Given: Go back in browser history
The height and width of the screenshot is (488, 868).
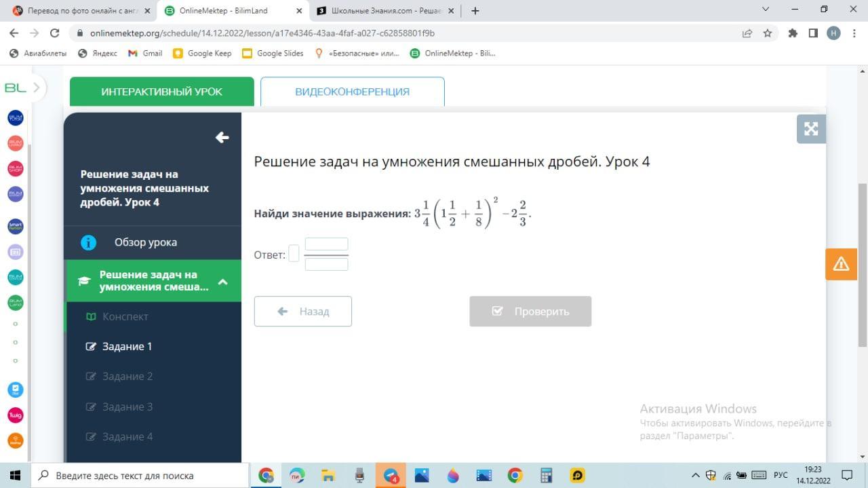Looking at the screenshot, I should coord(13,33).
